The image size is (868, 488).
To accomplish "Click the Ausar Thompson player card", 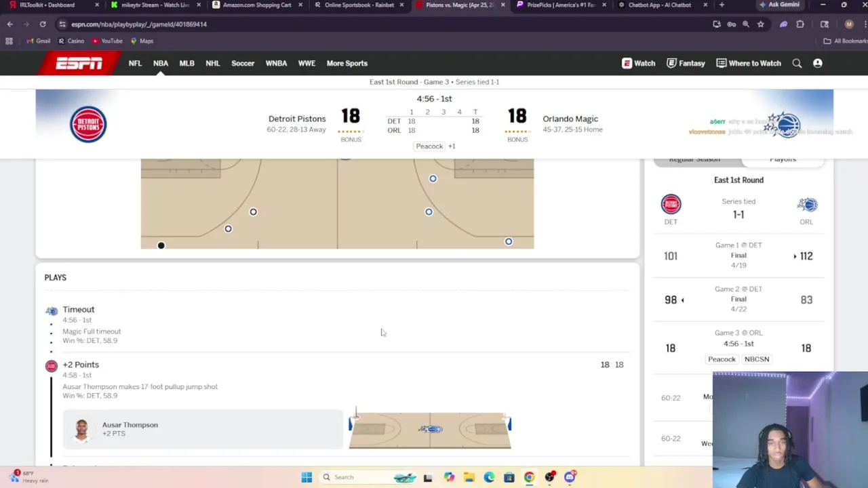I will click(203, 429).
